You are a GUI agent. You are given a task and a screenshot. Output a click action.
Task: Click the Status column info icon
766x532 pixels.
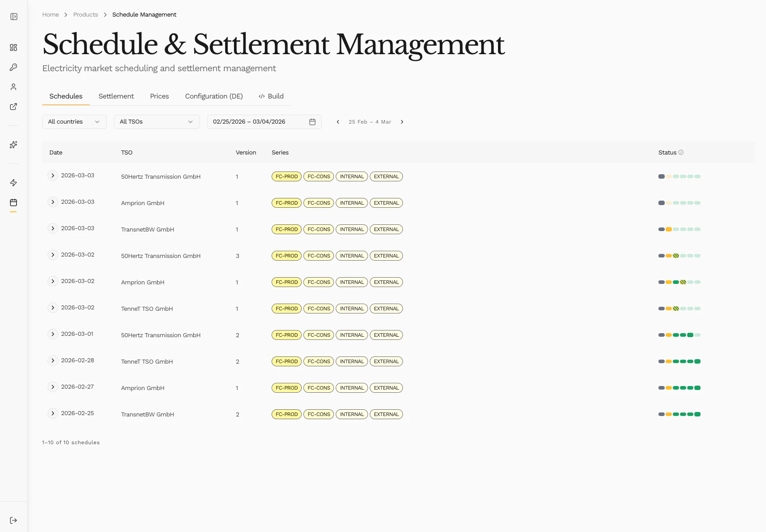682,152
